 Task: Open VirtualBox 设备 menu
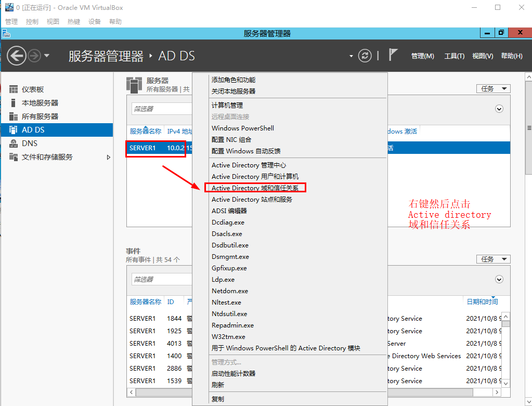pos(94,22)
